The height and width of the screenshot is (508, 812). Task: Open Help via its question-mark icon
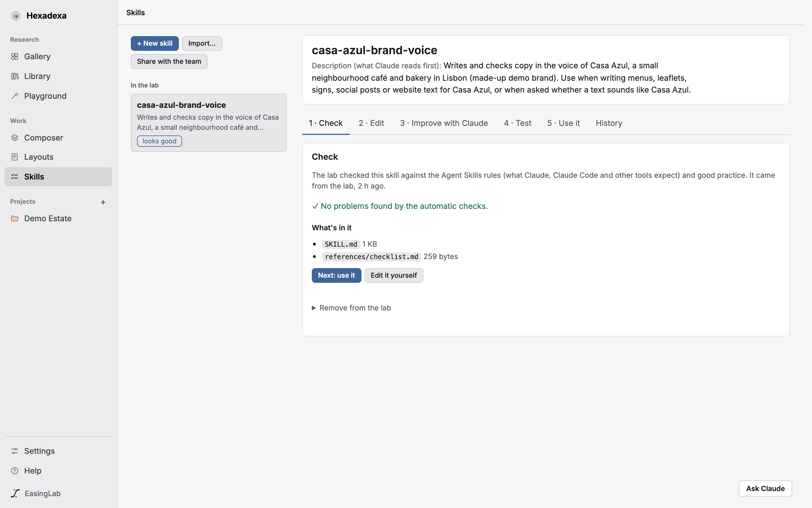pos(14,471)
